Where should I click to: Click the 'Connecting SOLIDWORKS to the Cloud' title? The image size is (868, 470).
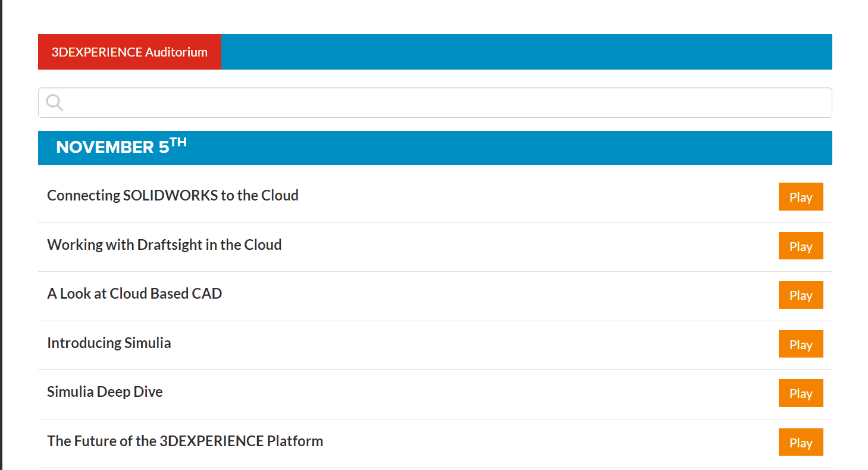(x=173, y=195)
